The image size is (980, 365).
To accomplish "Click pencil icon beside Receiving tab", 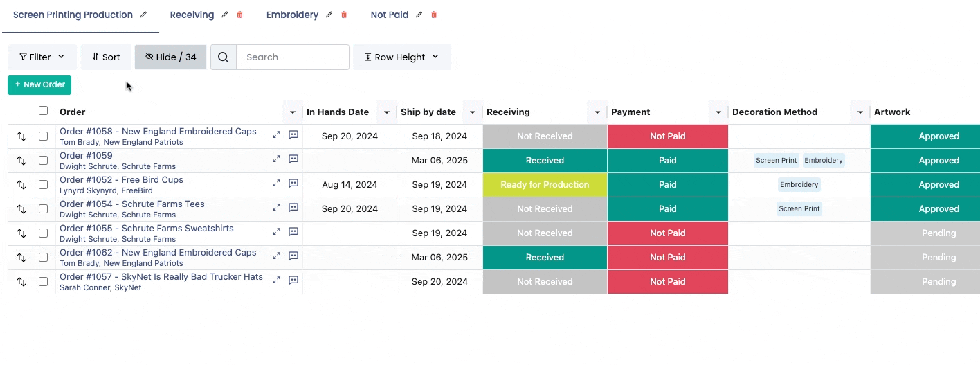I will [x=225, y=15].
